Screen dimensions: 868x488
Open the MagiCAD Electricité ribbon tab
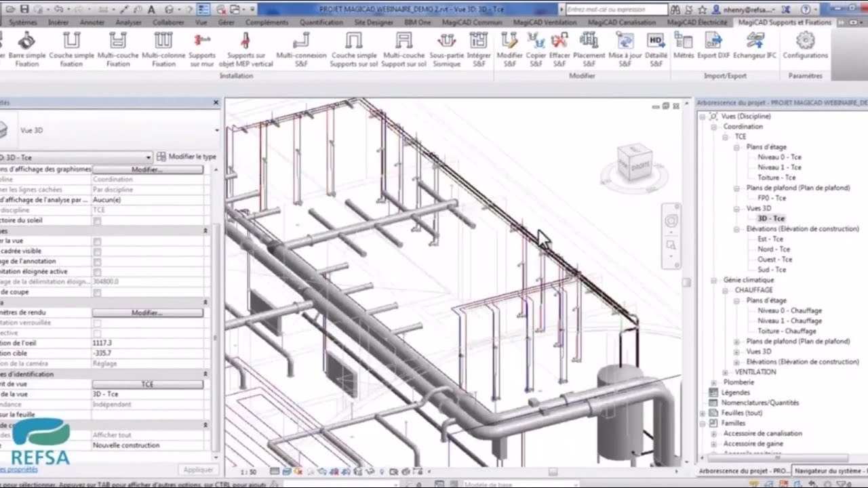coord(697,22)
